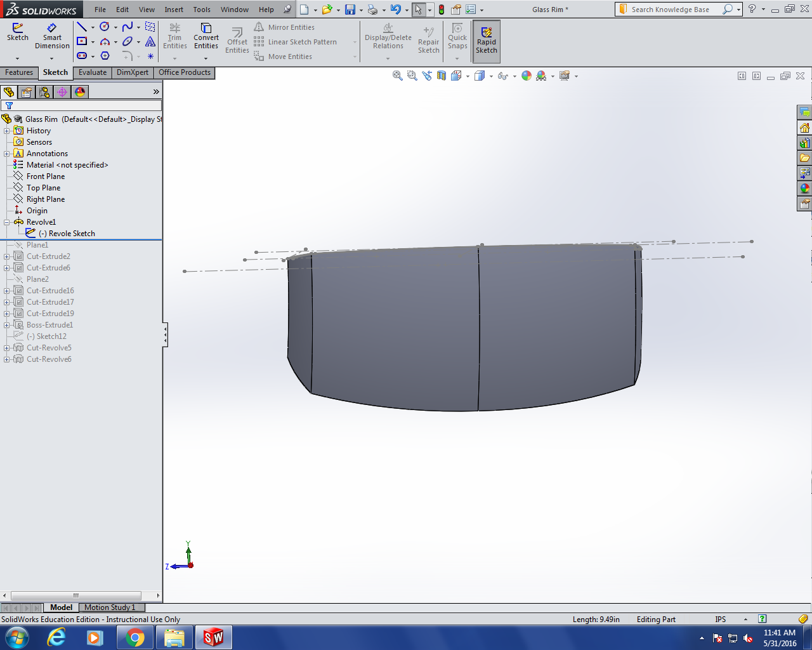Screen dimensions: 812x650
Task: Toggle the Rapid Sketch button
Action: point(487,41)
